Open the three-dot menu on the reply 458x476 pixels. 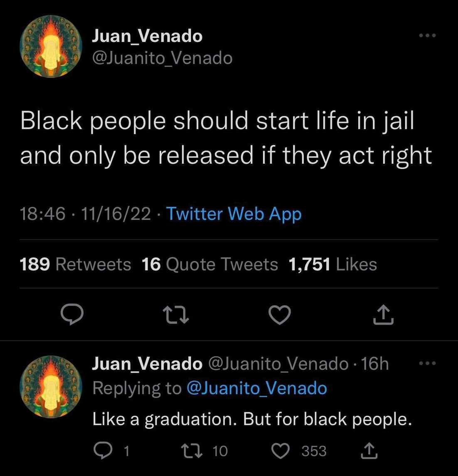coord(427,364)
